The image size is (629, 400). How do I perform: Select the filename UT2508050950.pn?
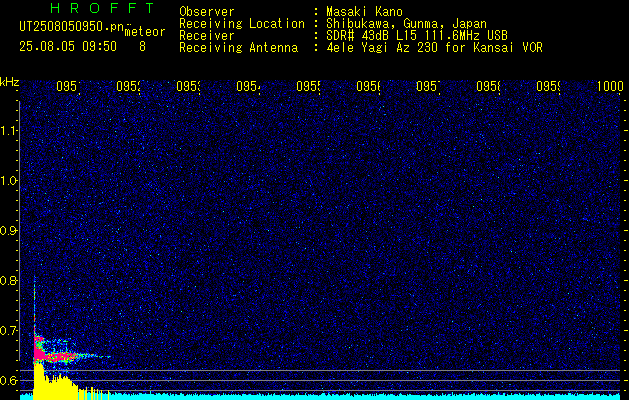click(72, 27)
